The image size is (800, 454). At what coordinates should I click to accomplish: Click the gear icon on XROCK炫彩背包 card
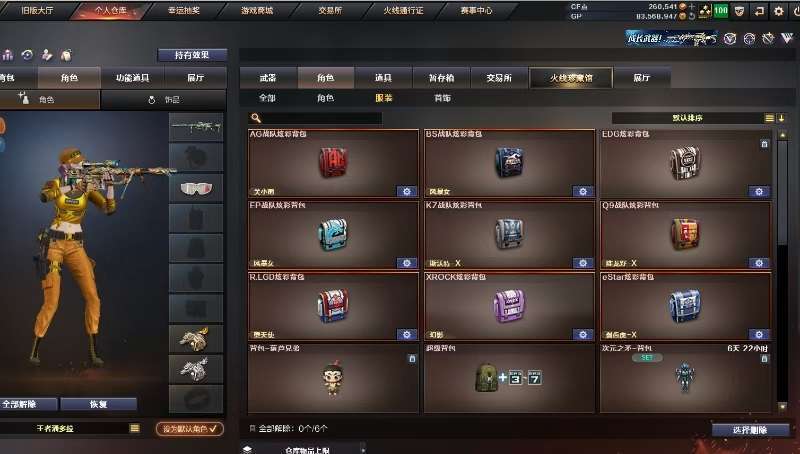(583, 335)
